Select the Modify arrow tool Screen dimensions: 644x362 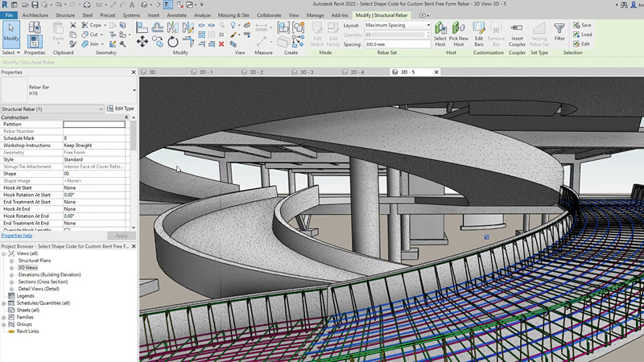pos(10,33)
